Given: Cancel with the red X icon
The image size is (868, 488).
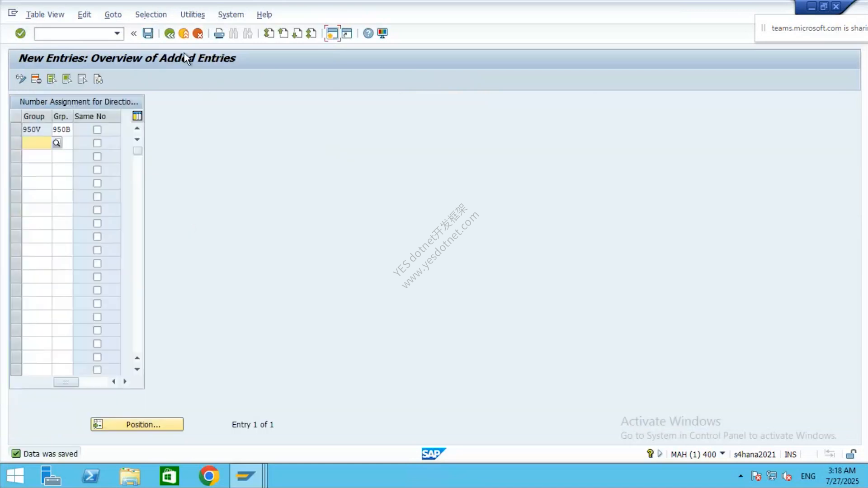Looking at the screenshot, I should coord(198,33).
